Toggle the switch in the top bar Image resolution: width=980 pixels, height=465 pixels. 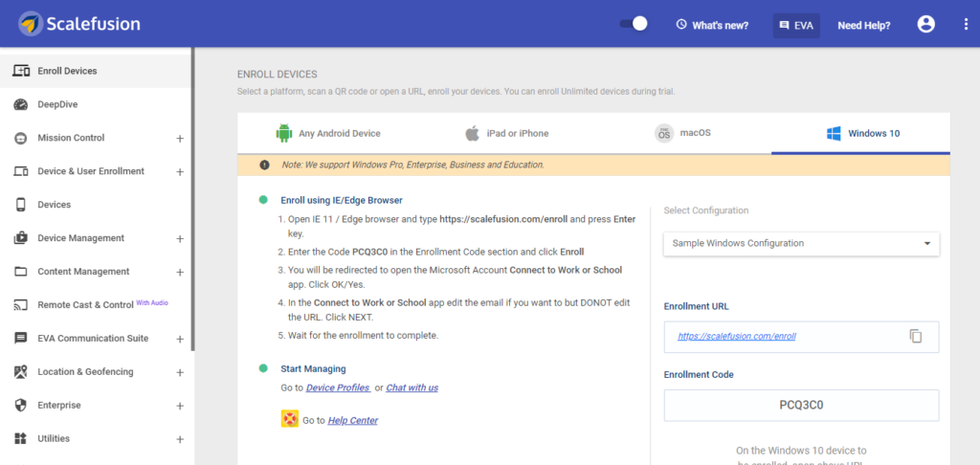point(634,24)
